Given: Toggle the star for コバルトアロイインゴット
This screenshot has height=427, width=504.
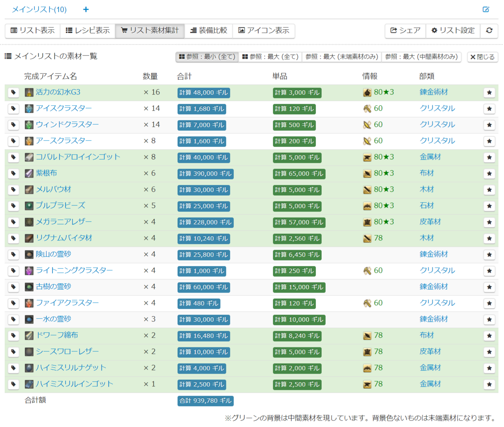Looking at the screenshot, I should point(489,157).
